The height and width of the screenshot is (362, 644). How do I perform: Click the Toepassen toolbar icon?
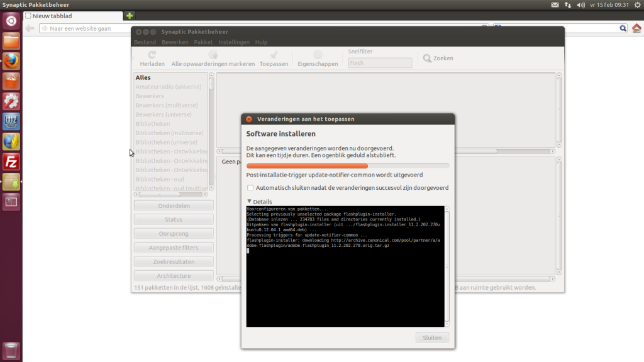click(274, 55)
